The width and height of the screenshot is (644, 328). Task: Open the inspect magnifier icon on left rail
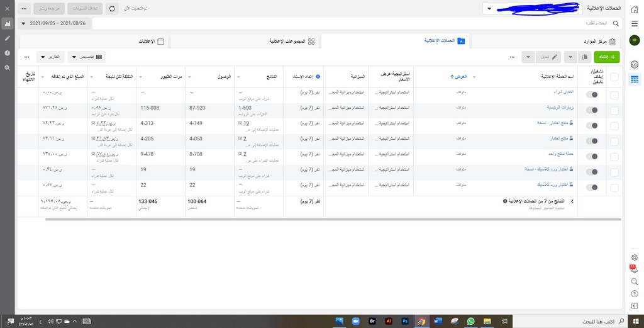[x=8, y=68]
